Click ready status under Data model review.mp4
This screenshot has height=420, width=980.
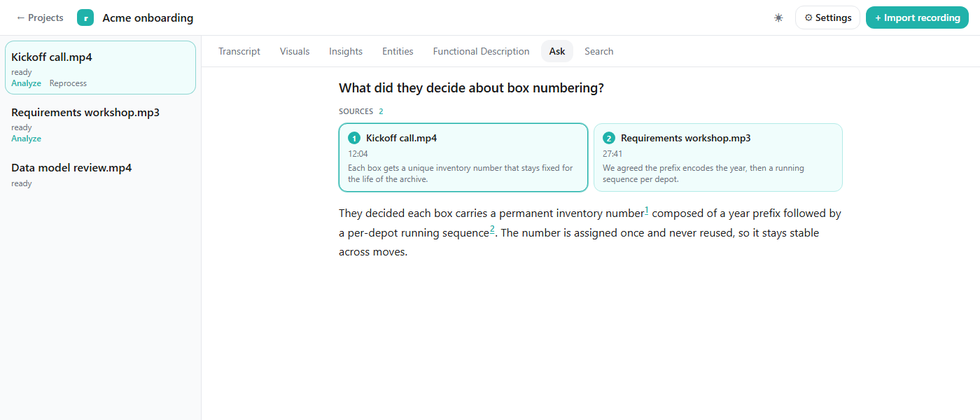[22, 183]
